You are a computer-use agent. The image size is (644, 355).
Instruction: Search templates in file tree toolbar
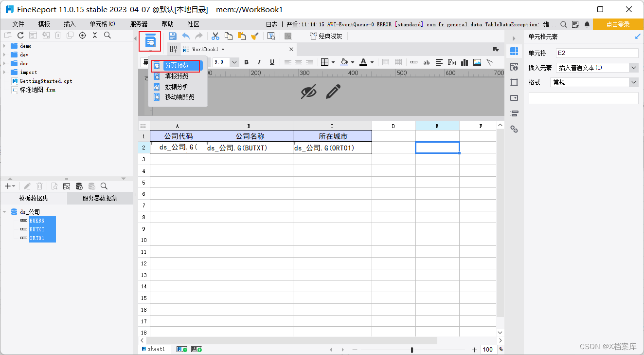(107, 35)
